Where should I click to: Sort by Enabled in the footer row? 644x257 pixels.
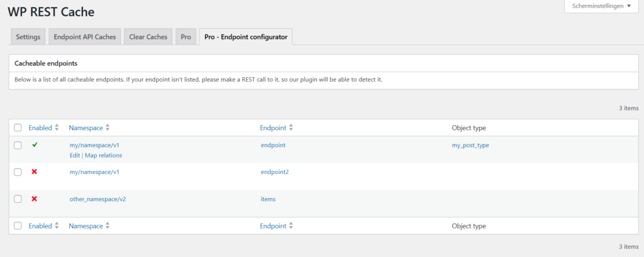(x=40, y=226)
